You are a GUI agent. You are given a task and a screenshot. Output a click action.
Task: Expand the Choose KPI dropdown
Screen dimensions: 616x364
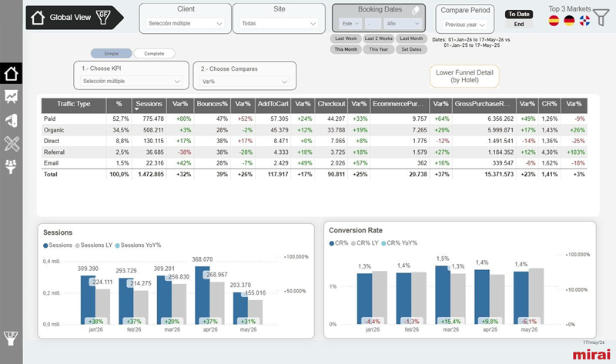pyautogui.click(x=131, y=82)
